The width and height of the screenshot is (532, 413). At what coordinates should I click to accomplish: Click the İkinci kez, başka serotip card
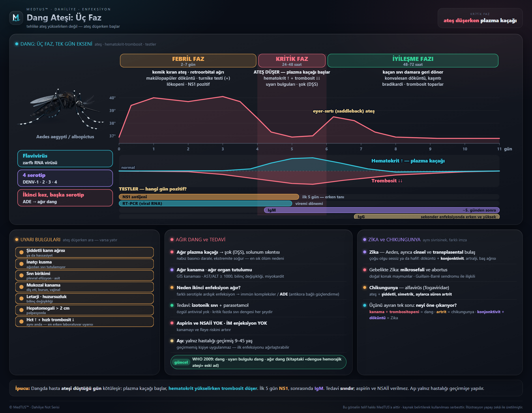click(x=65, y=198)
